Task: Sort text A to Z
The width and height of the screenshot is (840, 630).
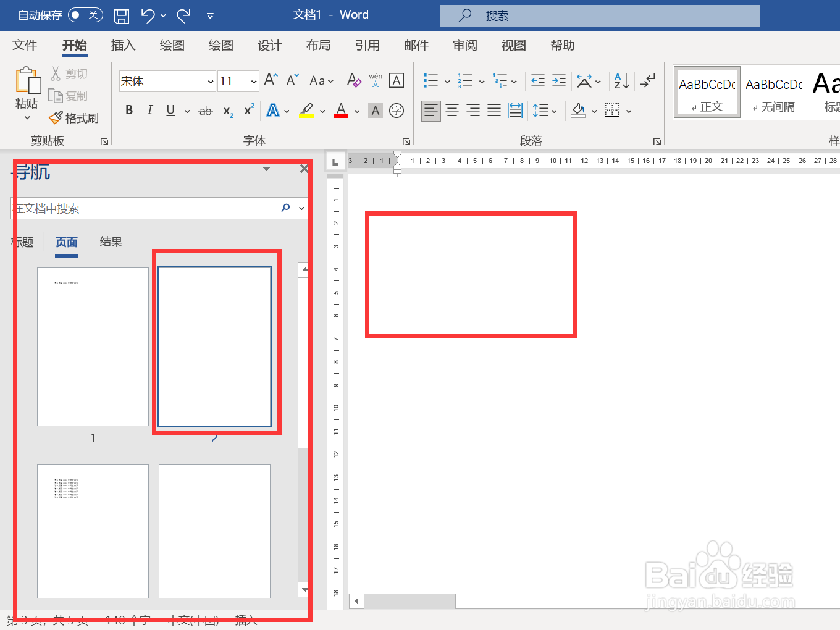Action: (x=621, y=80)
